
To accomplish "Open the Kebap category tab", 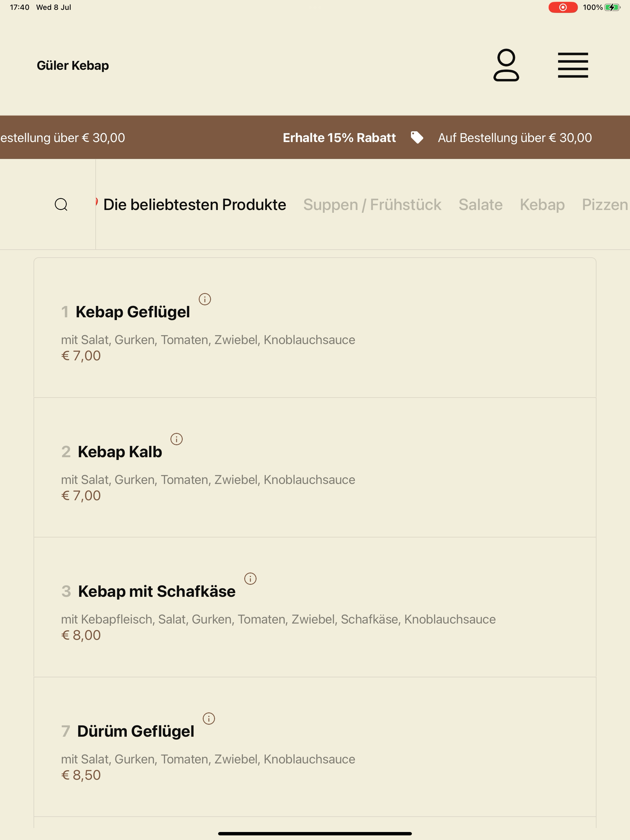I will tap(542, 205).
